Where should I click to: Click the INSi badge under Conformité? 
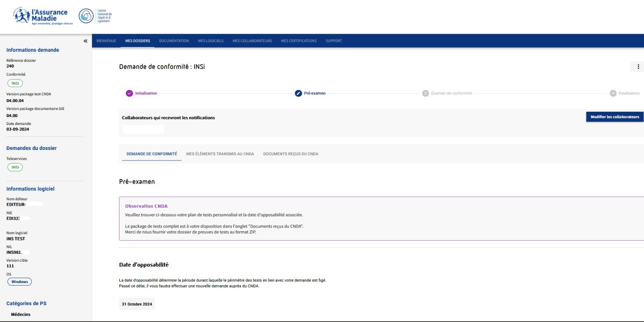[15, 83]
